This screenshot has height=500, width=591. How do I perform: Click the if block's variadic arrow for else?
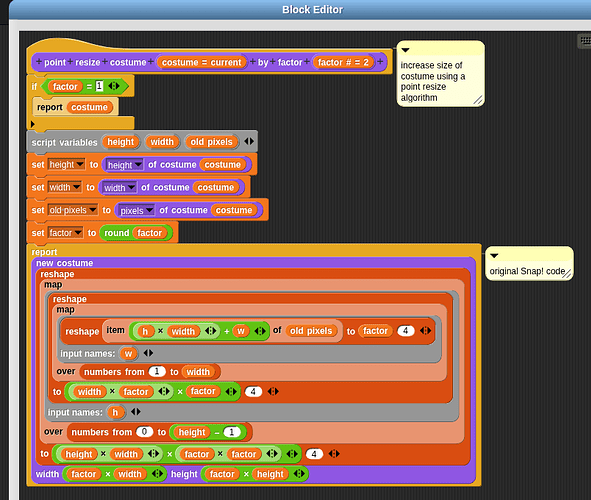[33, 124]
